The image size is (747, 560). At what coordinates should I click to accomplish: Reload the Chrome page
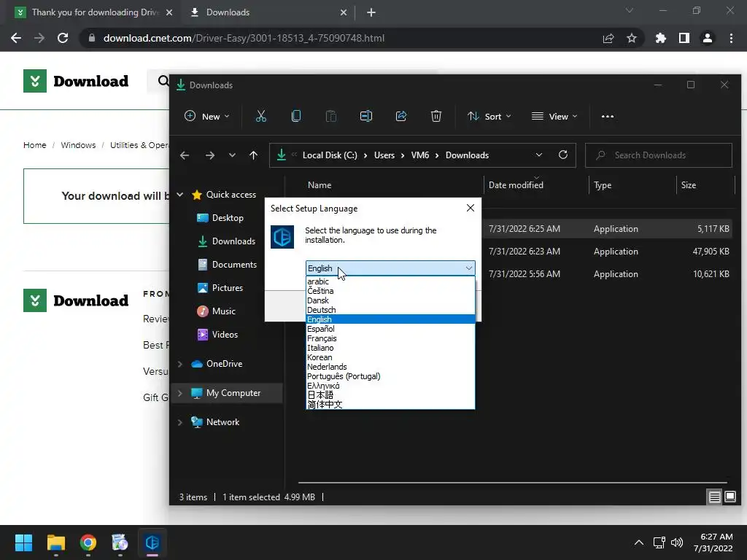[63, 38]
